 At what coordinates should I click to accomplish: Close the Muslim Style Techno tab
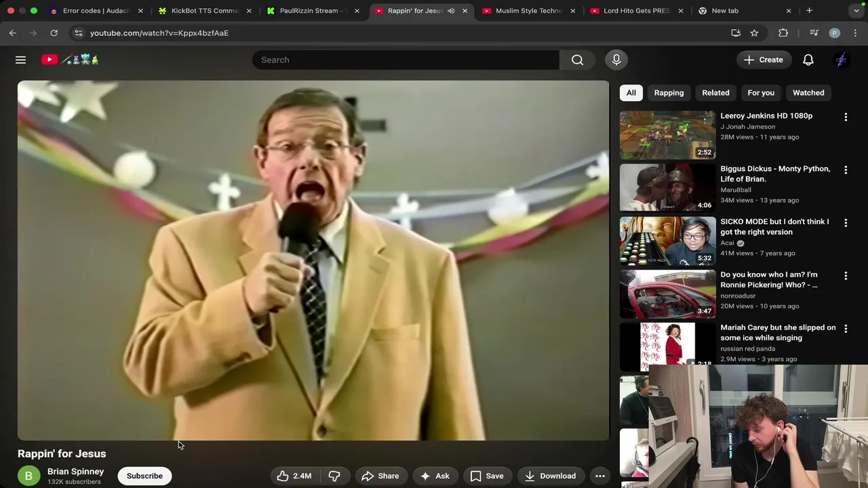[573, 11]
